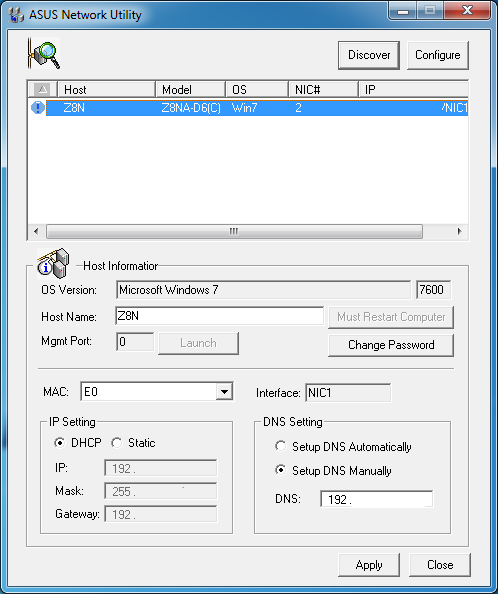Click the Host Information servers icon
Viewport: 498px width, 594px height.
53,263
